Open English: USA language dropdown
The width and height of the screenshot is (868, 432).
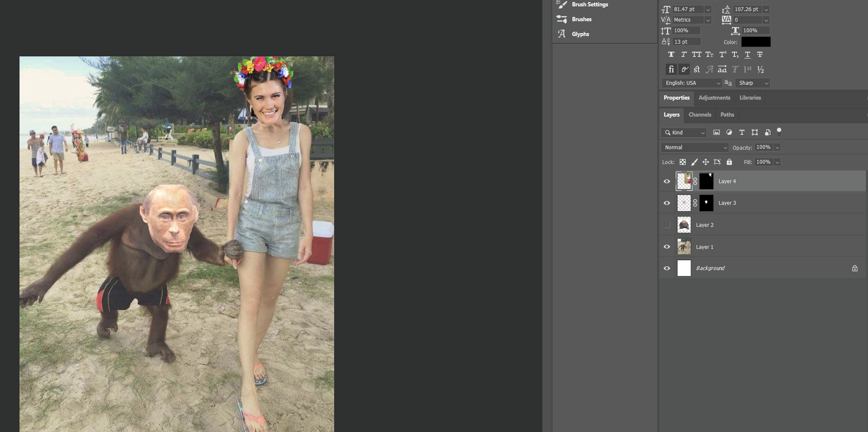pyautogui.click(x=691, y=83)
